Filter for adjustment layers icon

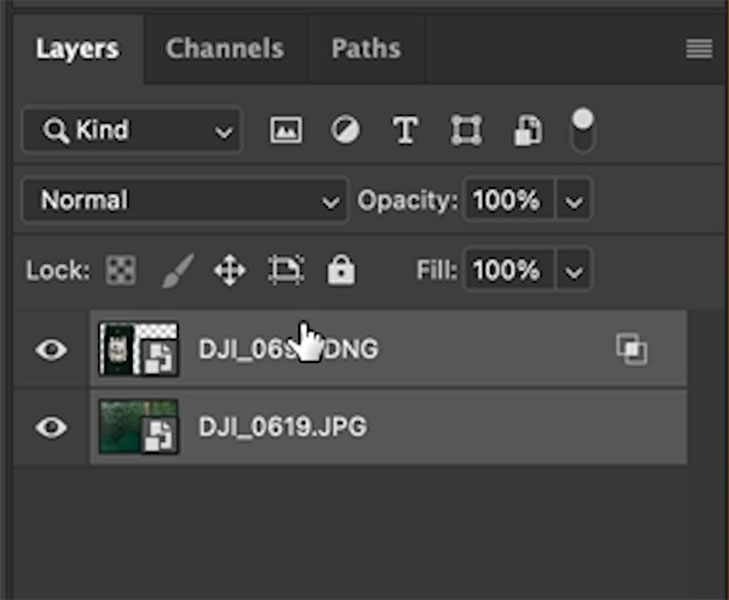[345, 130]
